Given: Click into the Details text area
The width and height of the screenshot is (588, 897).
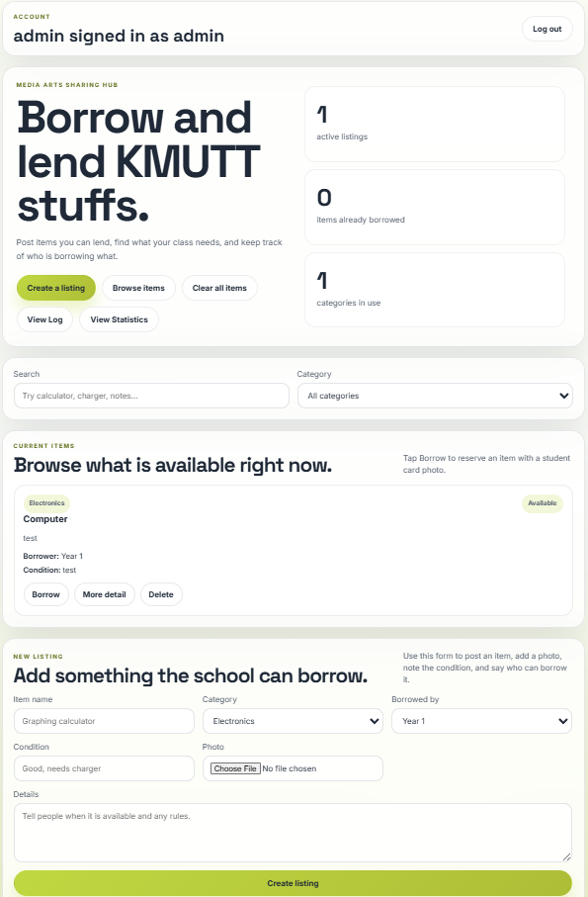Looking at the screenshot, I should (293, 833).
